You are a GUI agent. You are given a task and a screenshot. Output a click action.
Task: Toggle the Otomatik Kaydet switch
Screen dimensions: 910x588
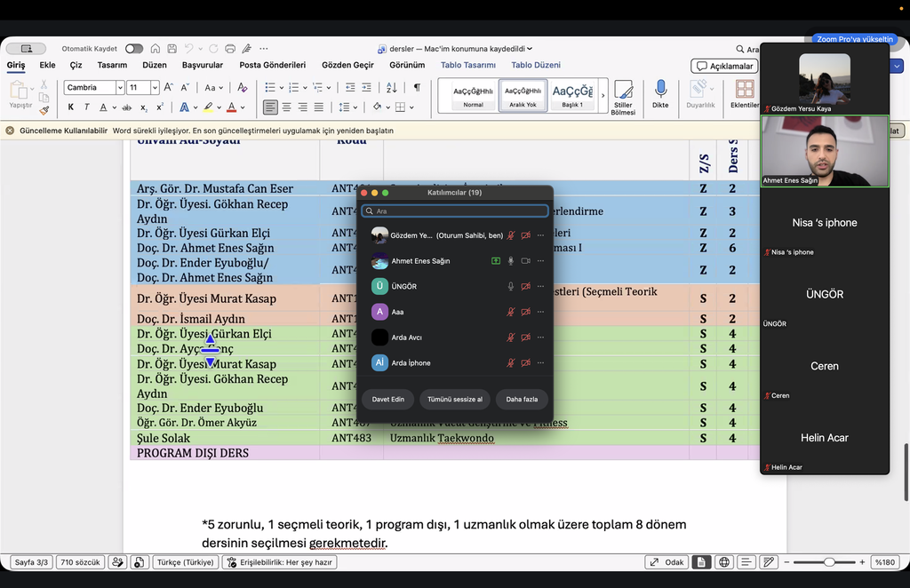pos(134,49)
